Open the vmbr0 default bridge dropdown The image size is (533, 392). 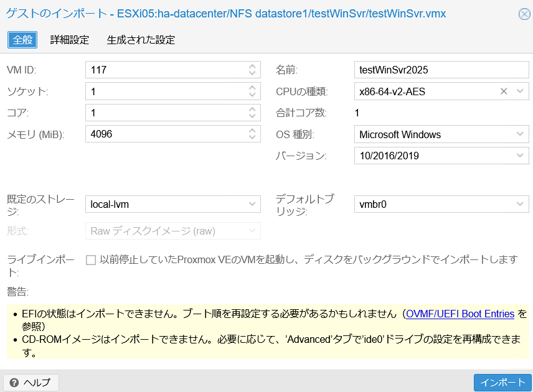521,203
